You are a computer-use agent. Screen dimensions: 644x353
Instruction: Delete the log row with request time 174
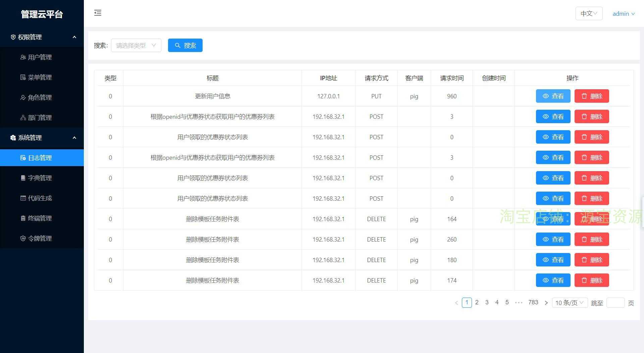(591, 280)
